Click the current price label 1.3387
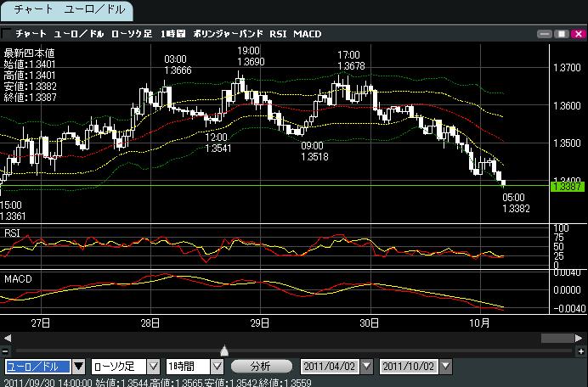 pyautogui.click(x=565, y=186)
